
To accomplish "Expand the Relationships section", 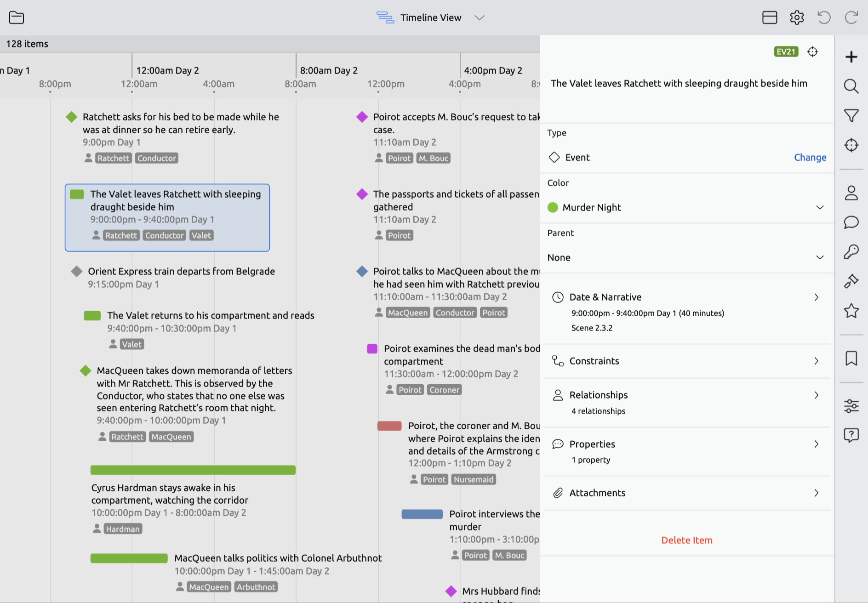I will tap(687, 402).
